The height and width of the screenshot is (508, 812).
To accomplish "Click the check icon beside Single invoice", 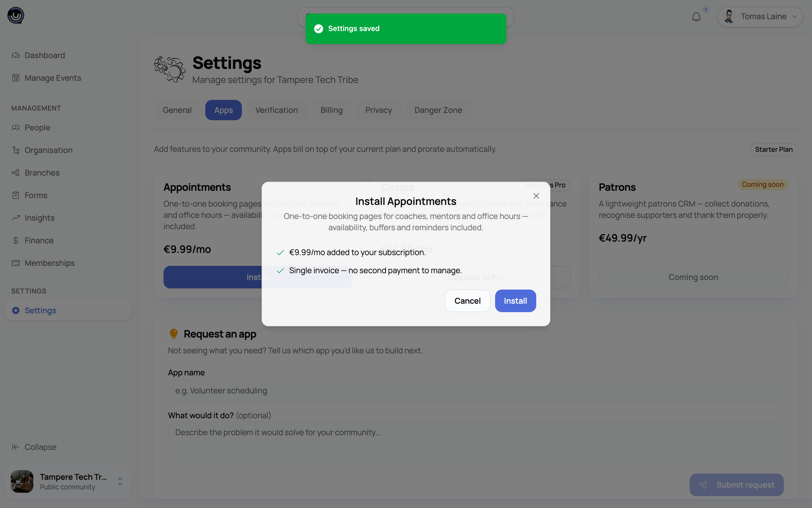I will click(280, 271).
